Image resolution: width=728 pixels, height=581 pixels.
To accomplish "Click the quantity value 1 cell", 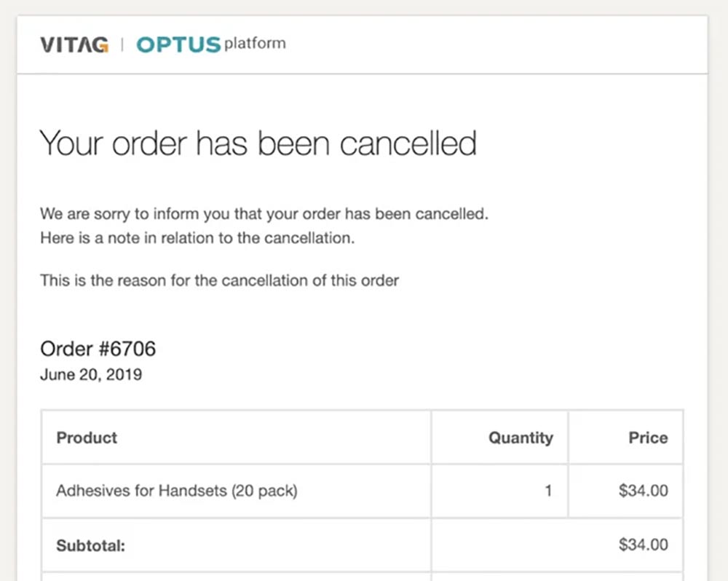I will point(548,491).
